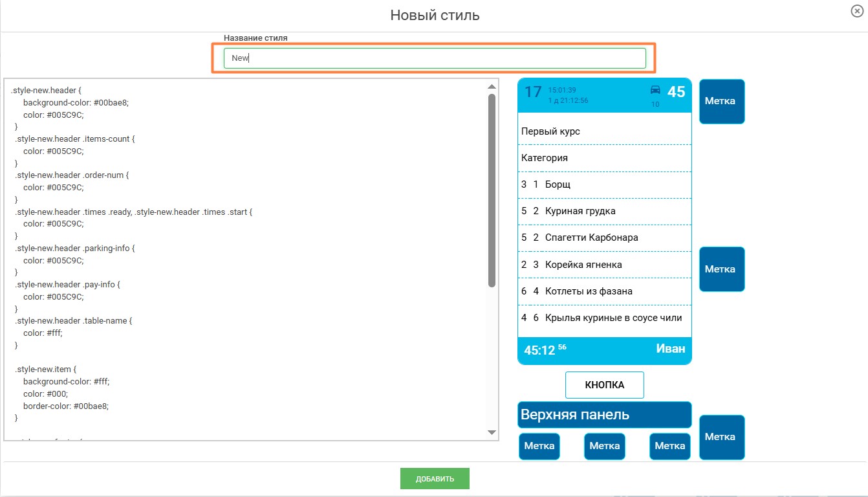Click the Первый курс row
The height and width of the screenshot is (497, 868).
[604, 131]
